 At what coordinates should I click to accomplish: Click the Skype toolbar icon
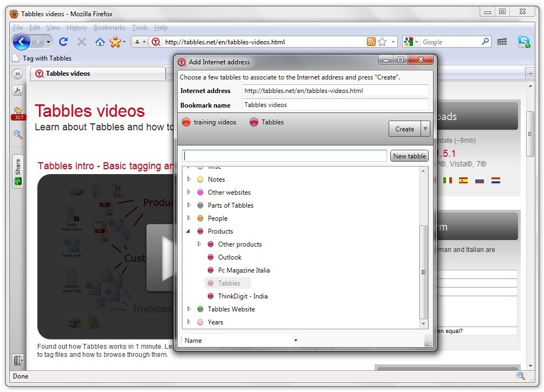coord(523,42)
